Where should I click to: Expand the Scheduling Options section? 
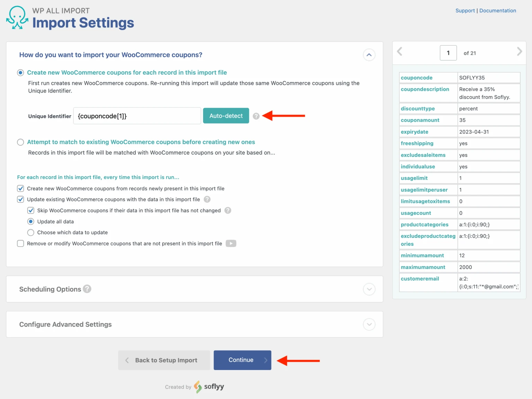(369, 289)
